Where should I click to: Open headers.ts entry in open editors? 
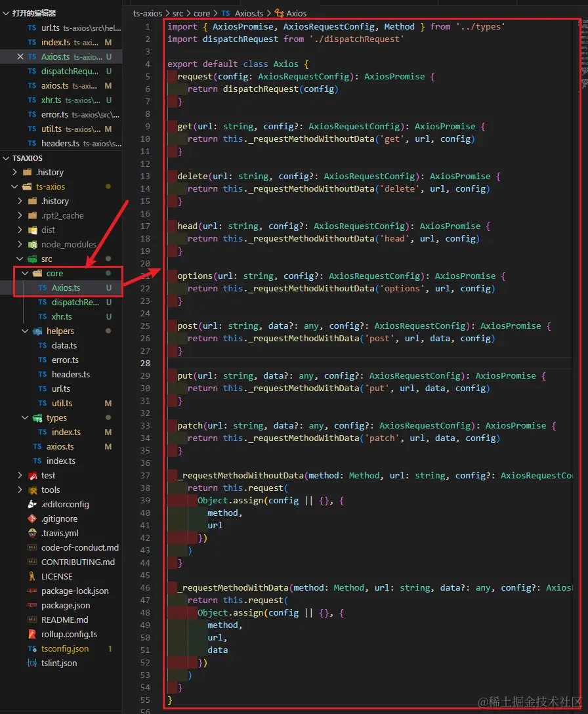point(61,144)
